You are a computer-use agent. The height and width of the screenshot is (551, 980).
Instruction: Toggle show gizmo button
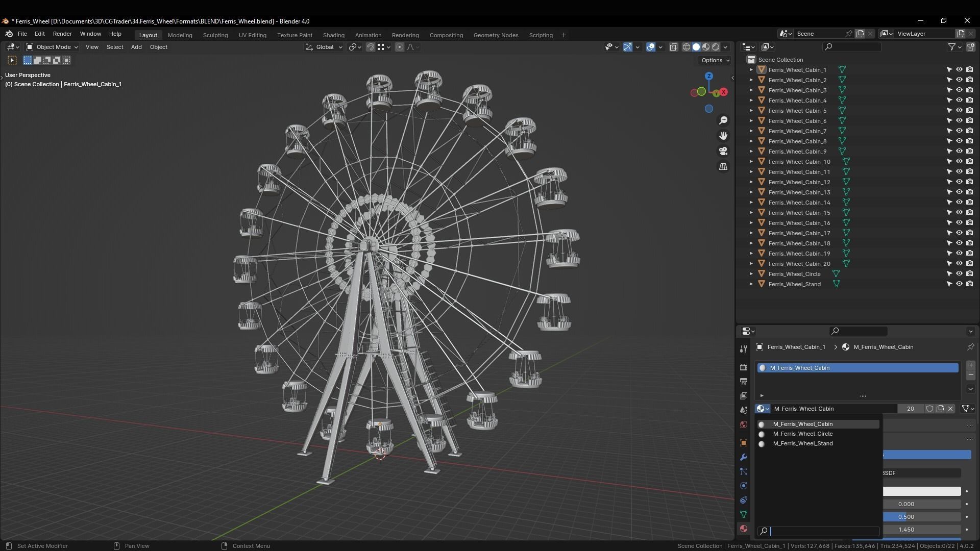628,47
